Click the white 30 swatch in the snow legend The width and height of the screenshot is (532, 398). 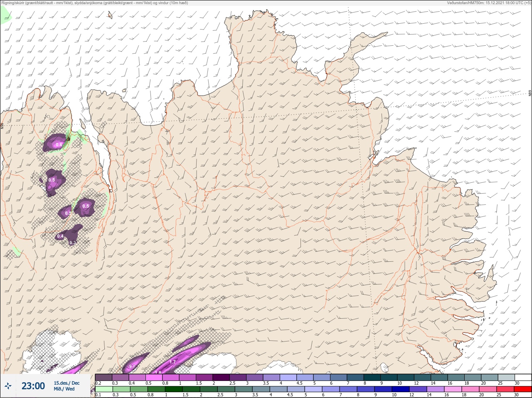coord(523,377)
